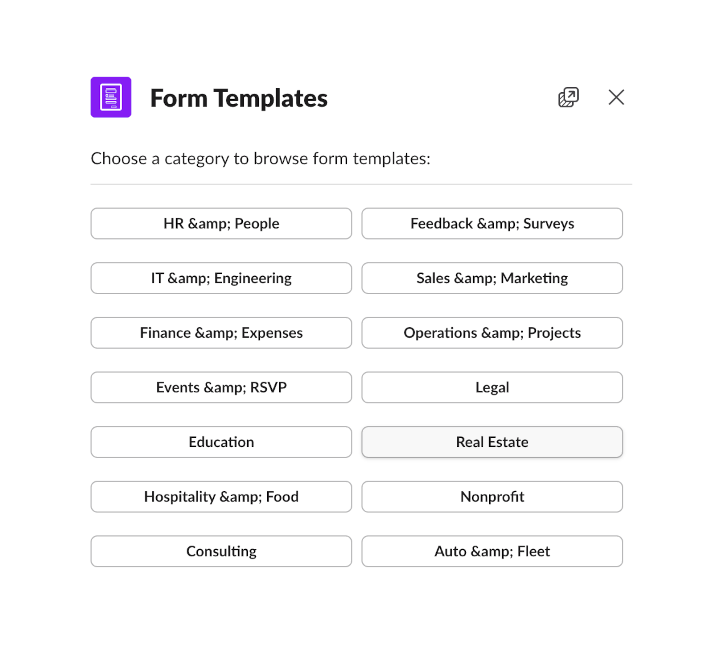
Task: Click the divider line below the instructions
Action: point(360,184)
